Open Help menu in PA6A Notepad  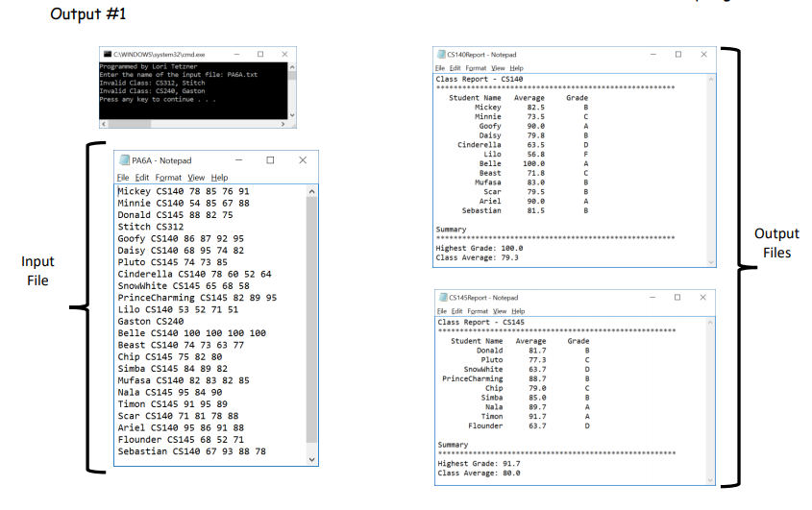click(219, 178)
